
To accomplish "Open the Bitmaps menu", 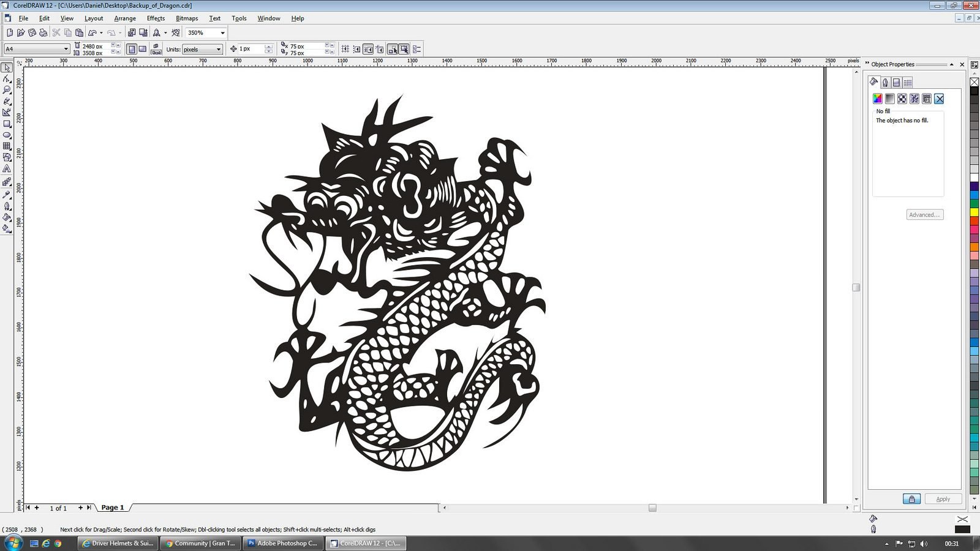I will click(x=187, y=18).
